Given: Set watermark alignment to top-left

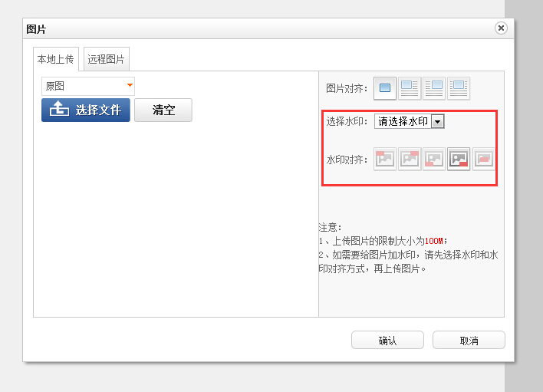Looking at the screenshot, I should point(385,160).
